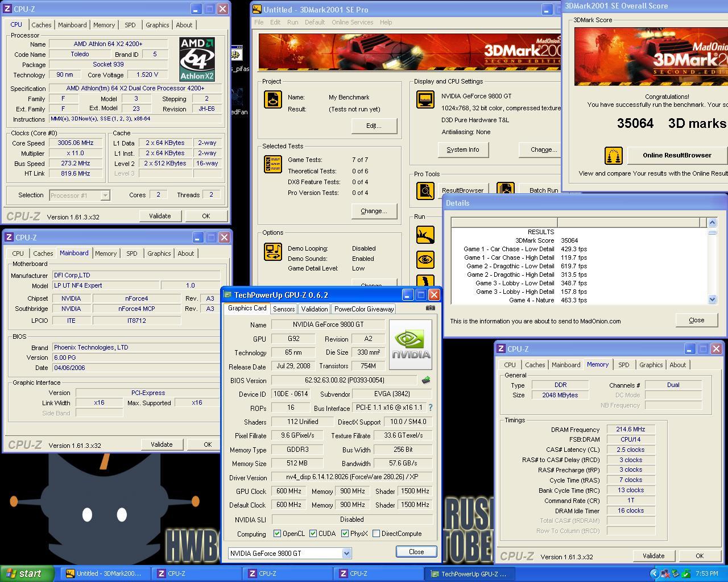Image resolution: width=728 pixels, height=582 pixels.
Task: Click the DRAM Frequency value 214.6 MHz
Action: [x=630, y=430]
